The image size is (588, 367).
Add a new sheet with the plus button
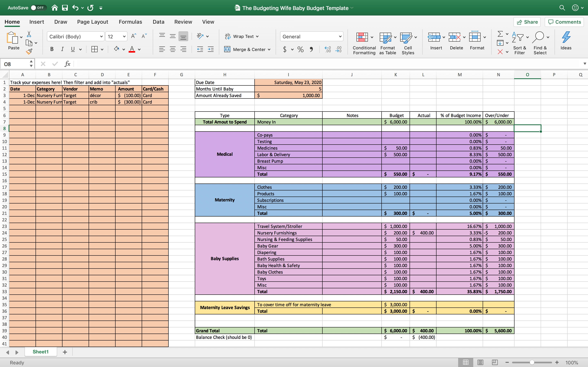click(65, 352)
